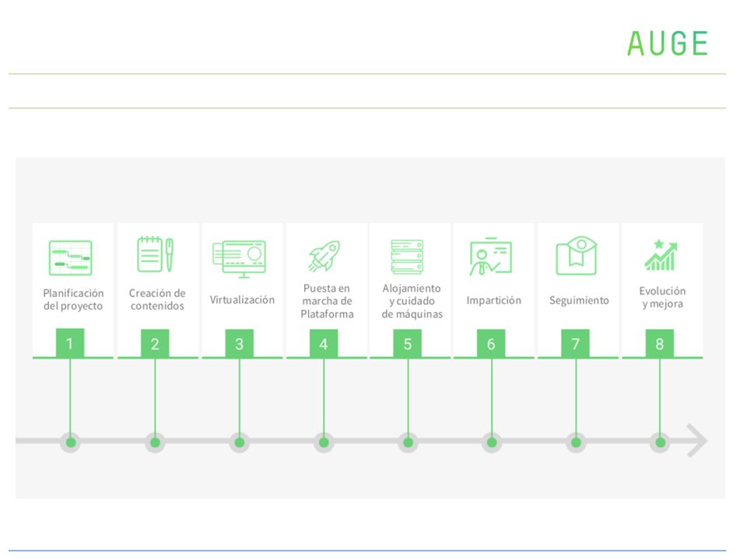Click the timeline dot below step 5
The height and width of the screenshot is (560, 747).
coord(408,443)
